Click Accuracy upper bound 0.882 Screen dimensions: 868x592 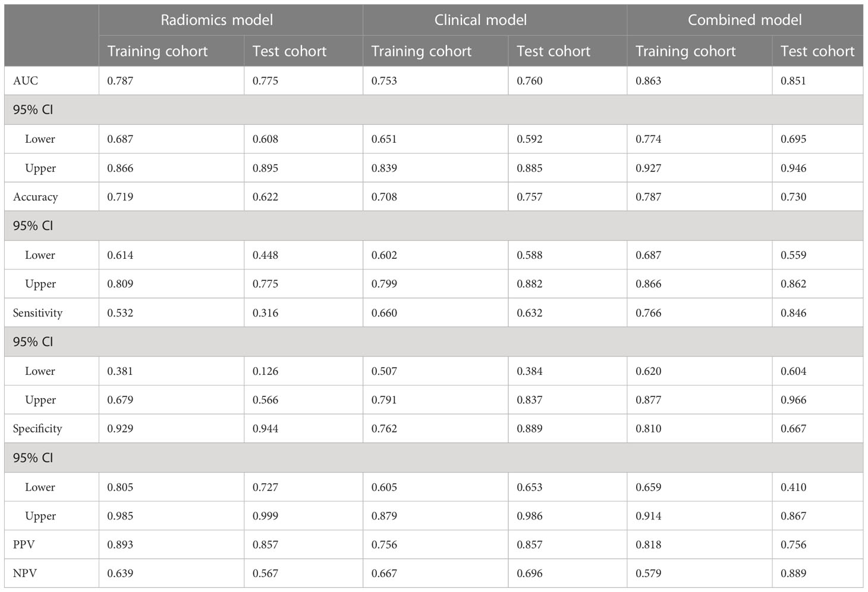coord(530,284)
